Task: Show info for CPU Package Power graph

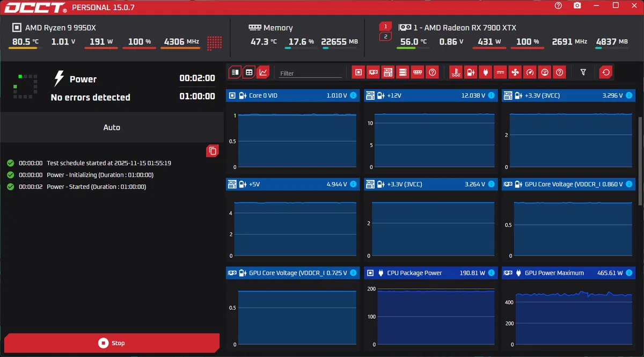Action: pyautogui.click(x=491, y=273)
